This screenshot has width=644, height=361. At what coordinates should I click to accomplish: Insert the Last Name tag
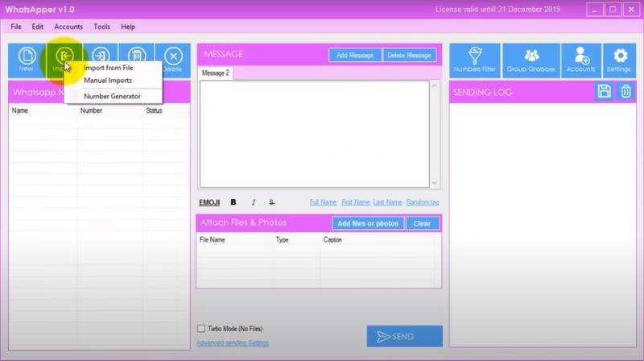click(x=387, y=202)
